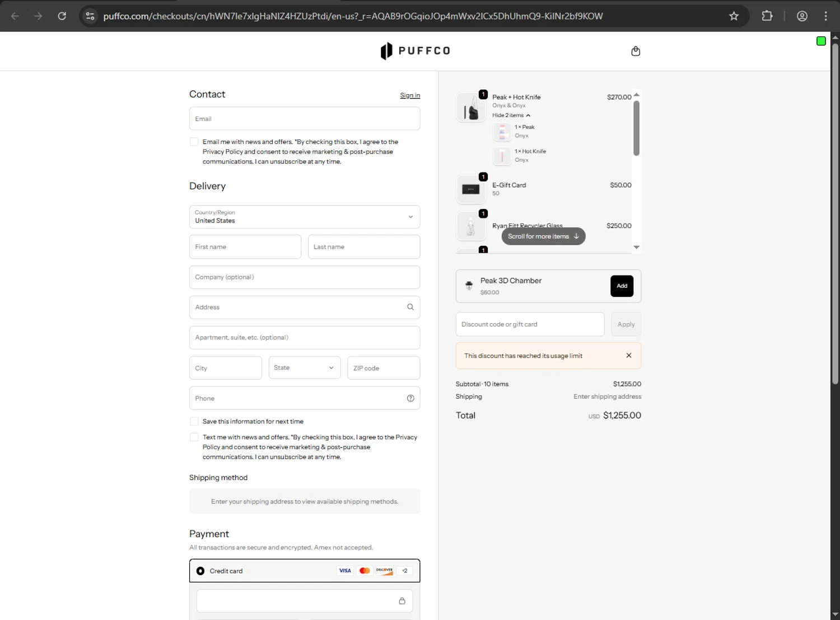
Task: Open the Country/Region dropdown
Action: click(305, 217)
